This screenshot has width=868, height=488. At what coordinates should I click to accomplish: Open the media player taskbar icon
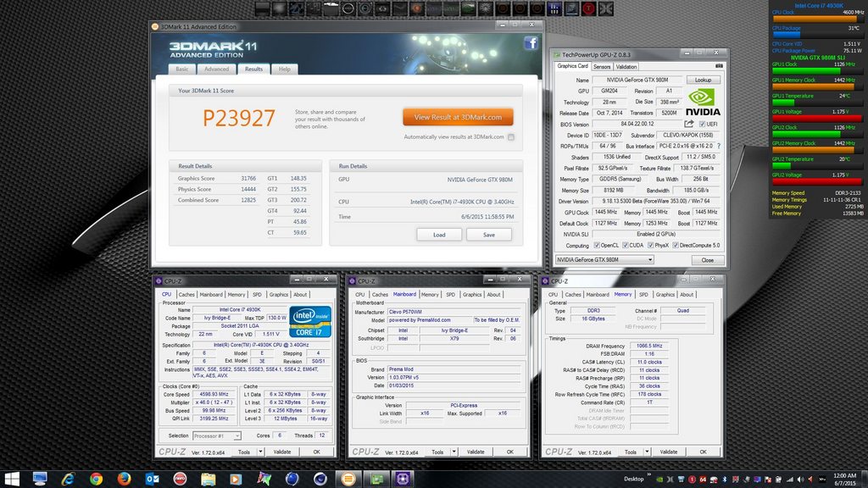pos(236,479)
